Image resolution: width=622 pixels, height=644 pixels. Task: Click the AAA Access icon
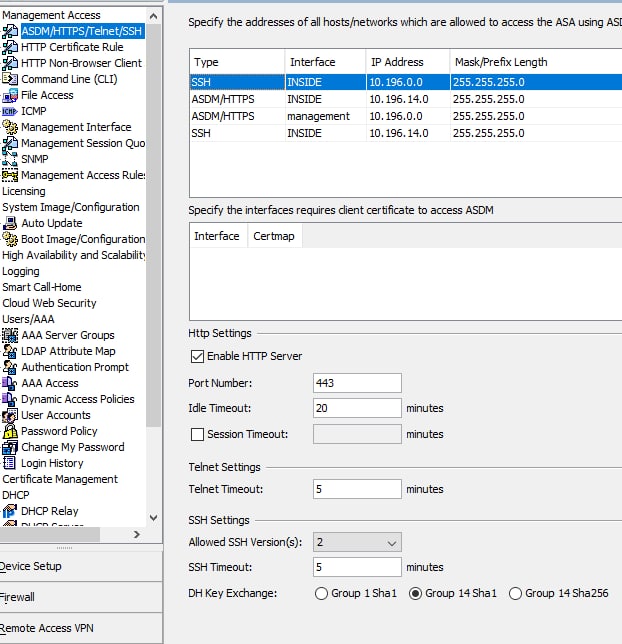pyautogui.click(x=10, y=383)
